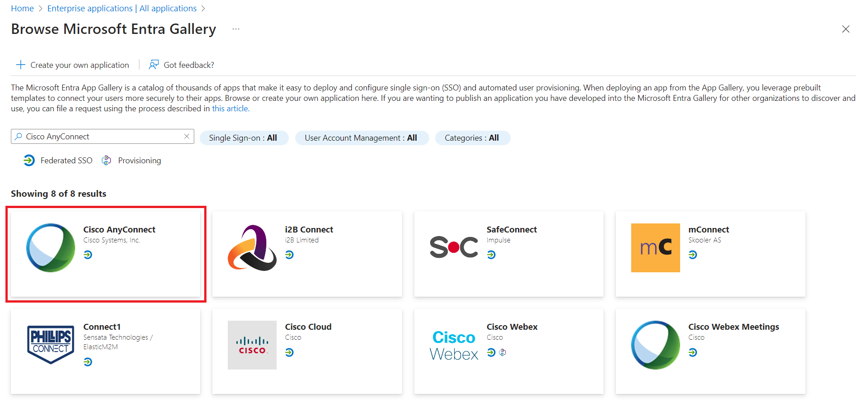Go to Enterprise applications | All applications breadcrumb

122,8
